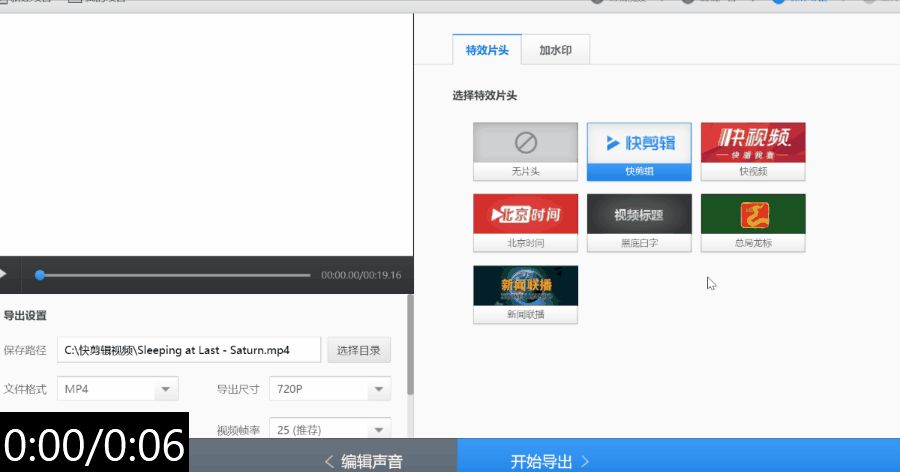
Task: Click the export settings vertical scrollbar
Action: click(x=410, y=345)
